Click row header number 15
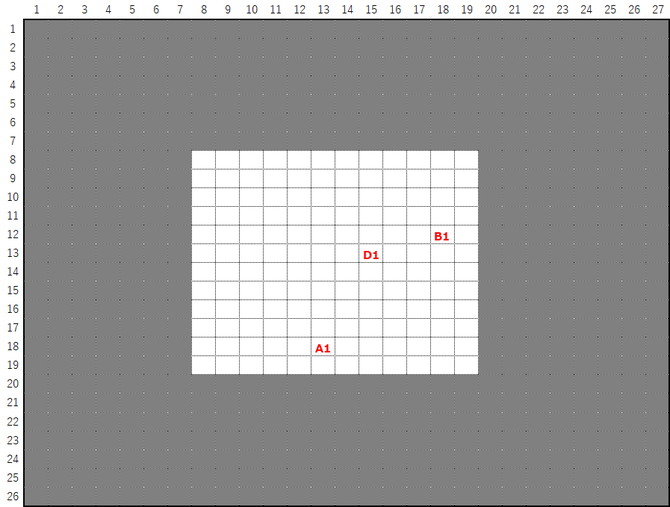 point(13,290)
